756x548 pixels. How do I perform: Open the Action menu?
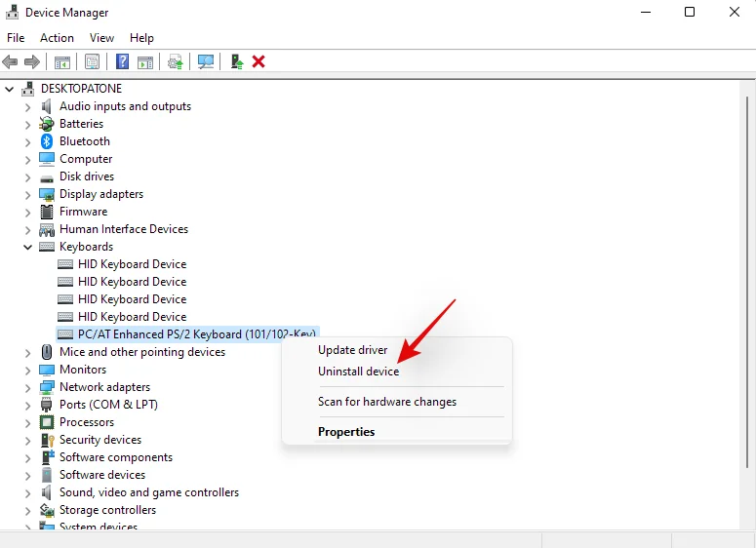tap(57, 37)
